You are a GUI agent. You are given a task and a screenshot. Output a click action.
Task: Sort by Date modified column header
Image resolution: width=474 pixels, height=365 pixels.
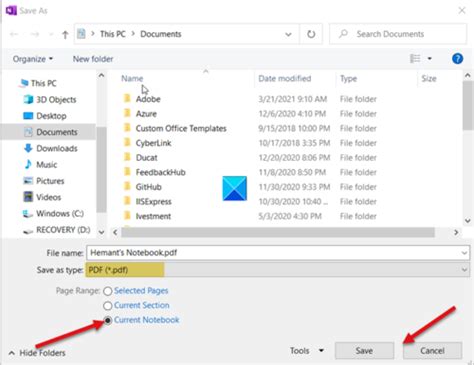tap(285, 79)
